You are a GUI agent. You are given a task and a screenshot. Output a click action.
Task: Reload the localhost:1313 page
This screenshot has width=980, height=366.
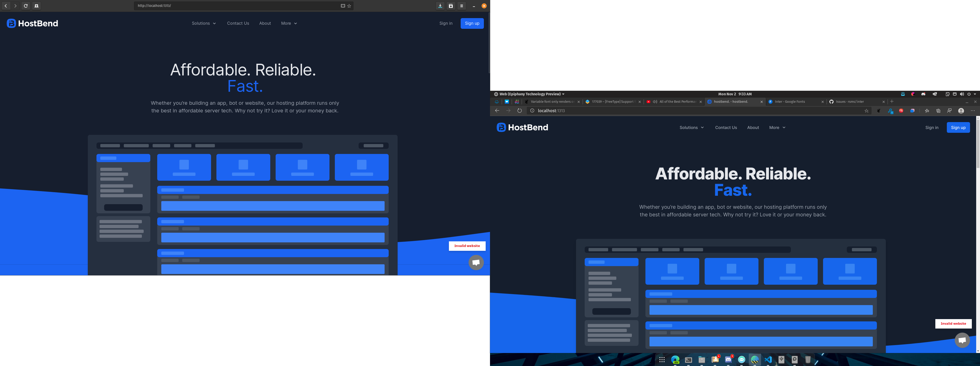(519, 111)
